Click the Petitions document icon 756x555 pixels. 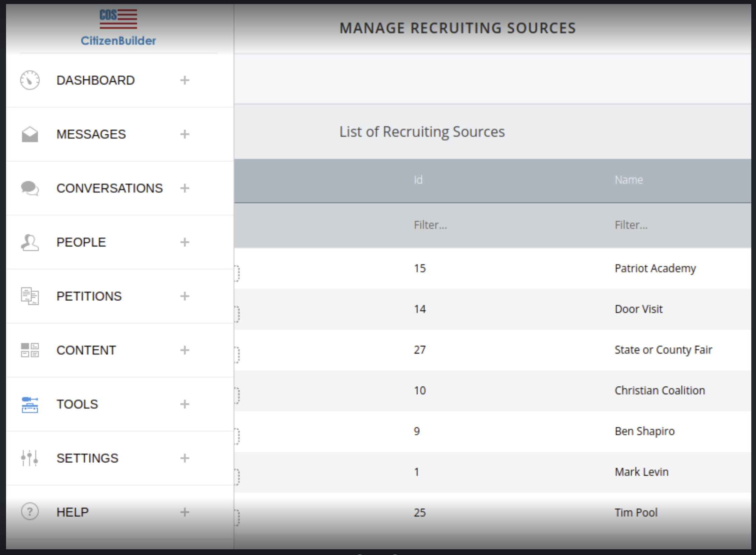coord(30,296)
